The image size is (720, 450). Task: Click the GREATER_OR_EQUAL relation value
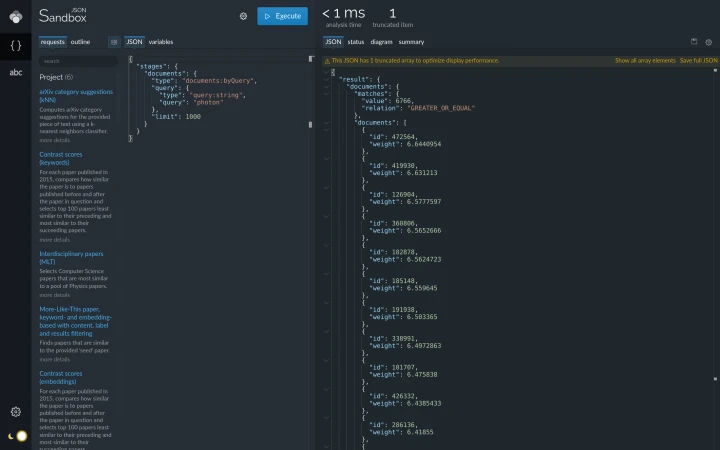[x=441, y=108]
